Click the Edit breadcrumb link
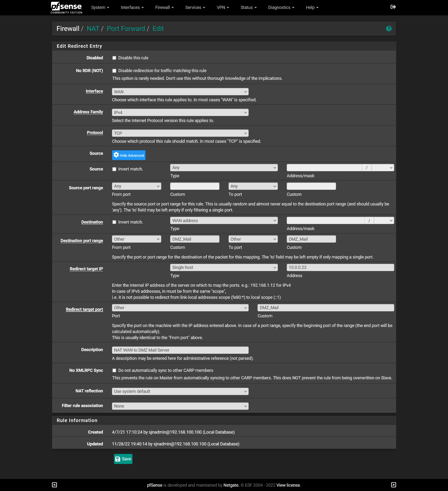This screenshot has width=448, height=491. 158,29
